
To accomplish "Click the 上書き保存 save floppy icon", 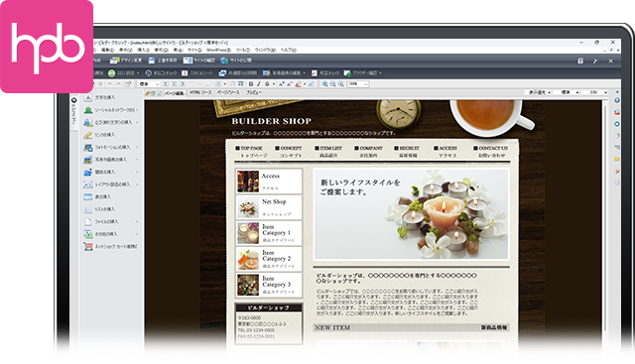I will [152, 61].
